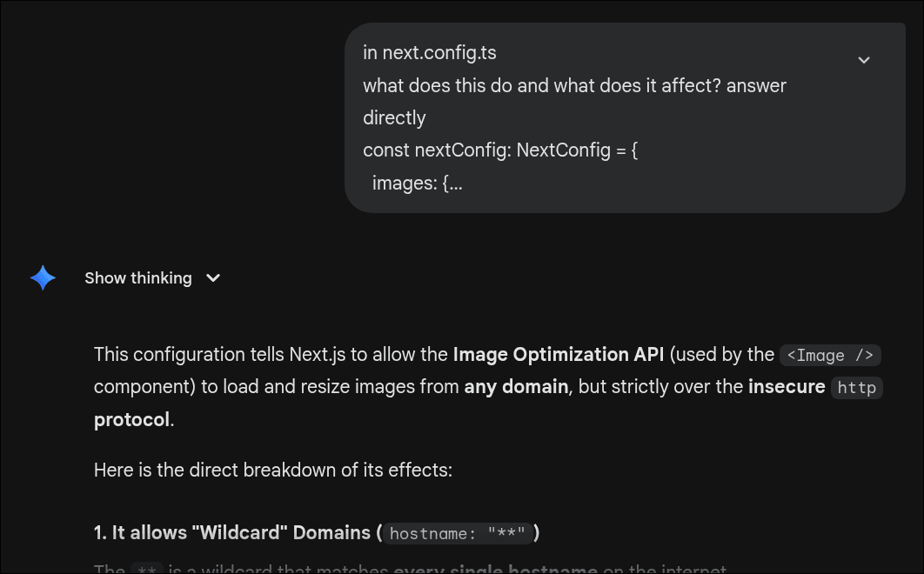The height and width of the screenshot is (574, 924).
Task: Click the word "directly" in the prompt
Action: click(x=394, y=118)
